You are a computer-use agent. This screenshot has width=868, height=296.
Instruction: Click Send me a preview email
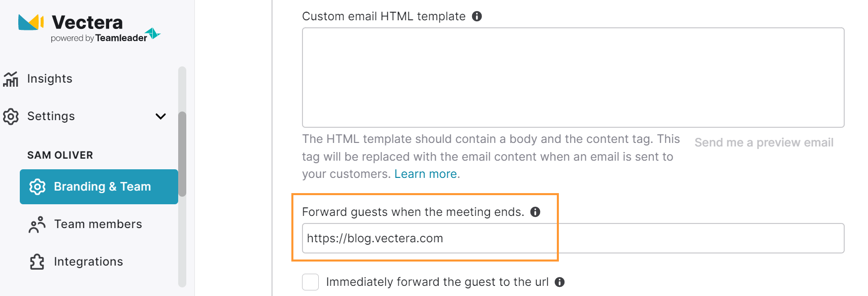763,143
